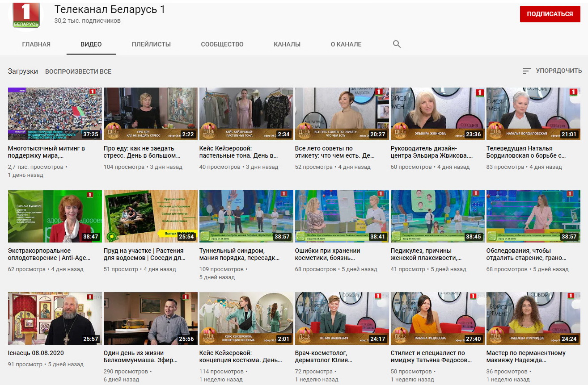Image resolution: width=588 pixels, height=385 pixels.
Task: Open title Існасць 08.08.2020
Action: click(36, 353)
